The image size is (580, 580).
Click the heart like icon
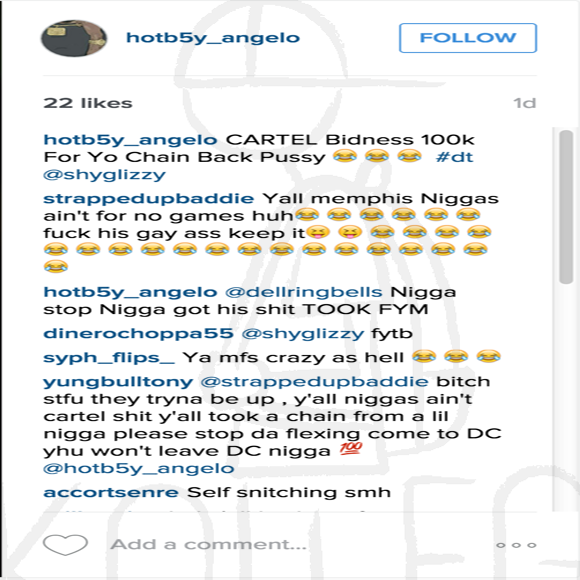pyautogui.click(x=65, y=544)
